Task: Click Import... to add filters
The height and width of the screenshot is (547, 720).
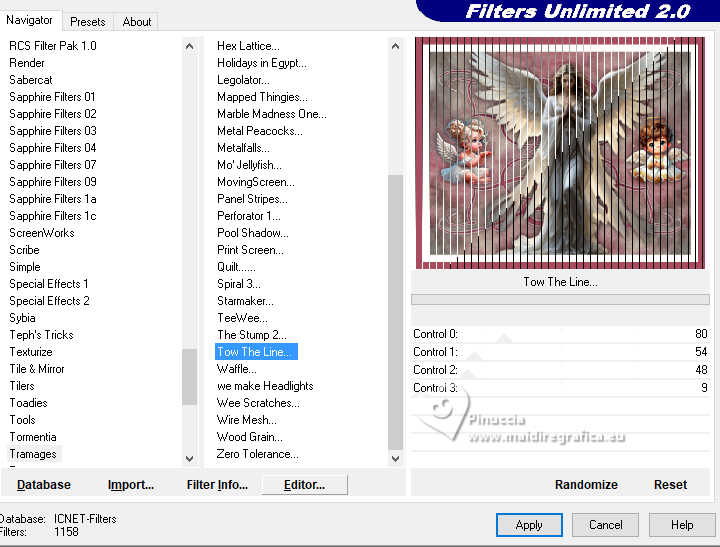Action: click(131, 485)
